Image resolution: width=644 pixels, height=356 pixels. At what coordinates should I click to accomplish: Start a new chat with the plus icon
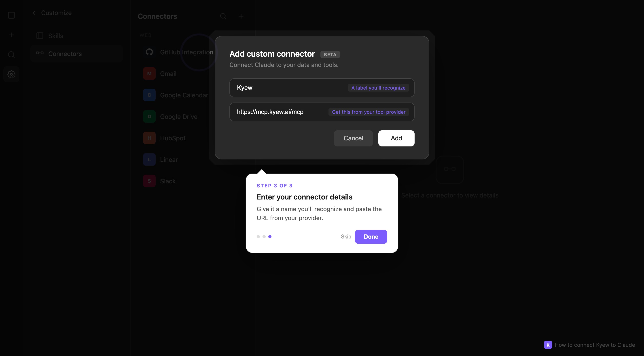coord(11,35)
